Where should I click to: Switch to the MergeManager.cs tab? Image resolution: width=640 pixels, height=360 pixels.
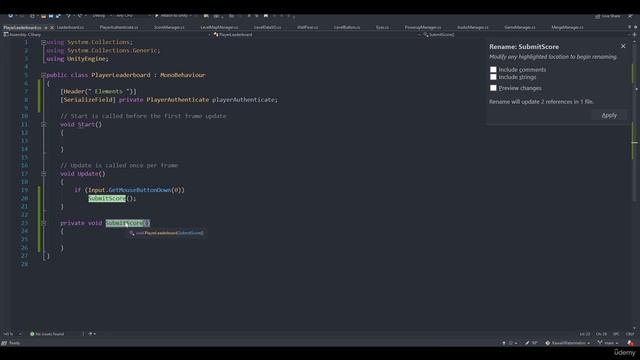pyautogui.click(x=567, y=27)
